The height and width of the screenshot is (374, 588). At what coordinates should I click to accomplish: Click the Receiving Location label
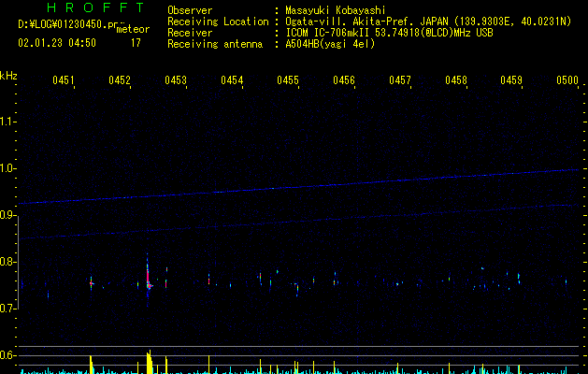[218, 22]
